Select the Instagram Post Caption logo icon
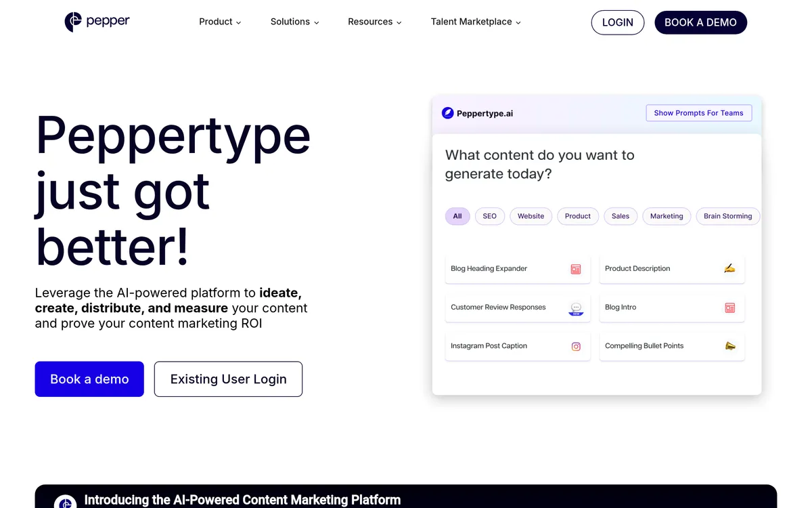Viewport: 812px width, 508px height. (576, 346)
